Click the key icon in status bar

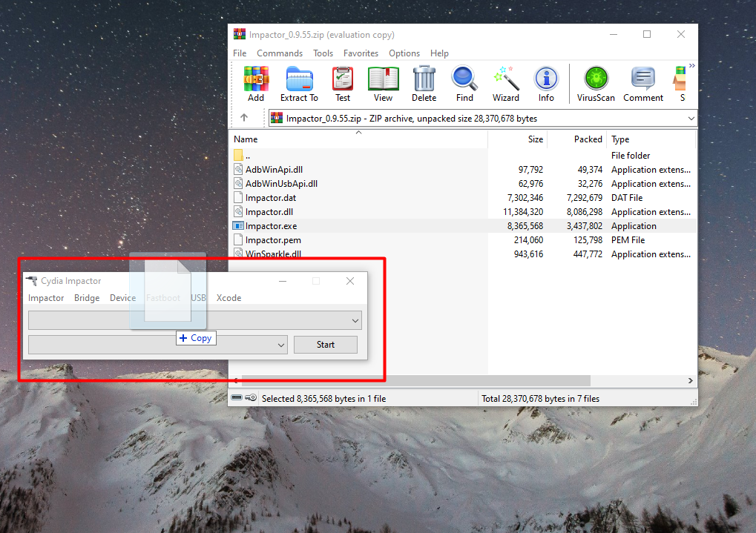coord(251,397)
